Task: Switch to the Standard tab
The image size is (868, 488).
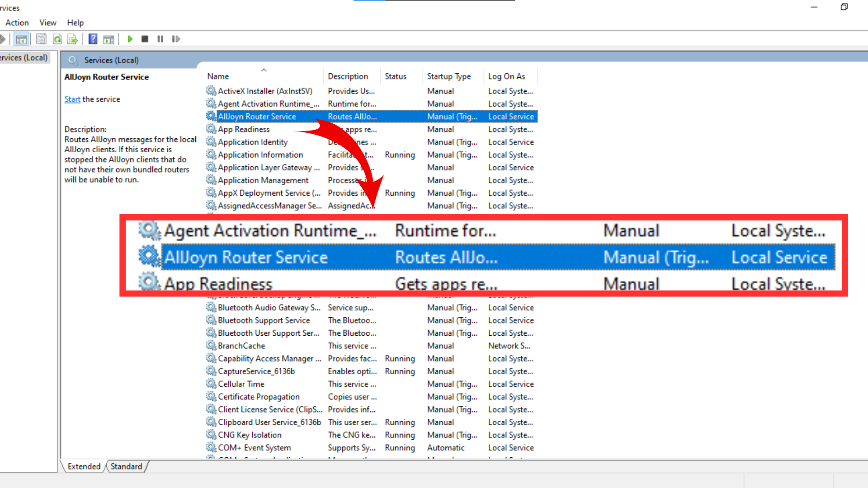Action: [x=126, y=466]
